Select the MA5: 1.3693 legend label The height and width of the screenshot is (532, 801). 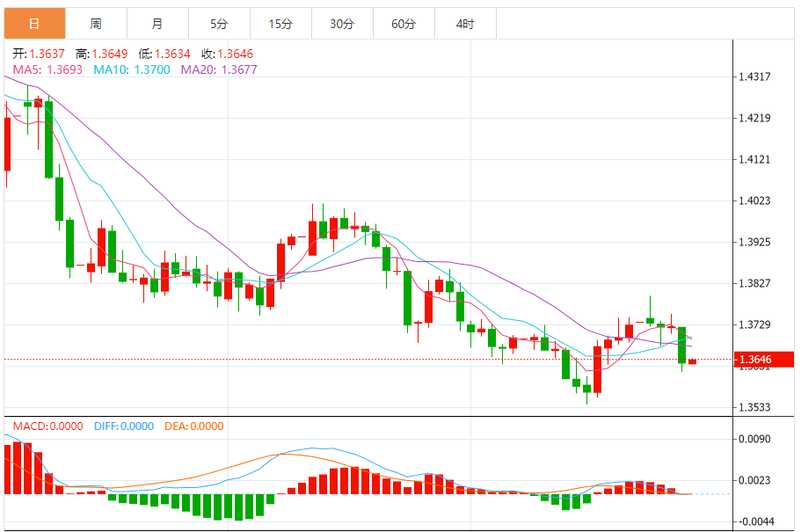click(47, 69)
